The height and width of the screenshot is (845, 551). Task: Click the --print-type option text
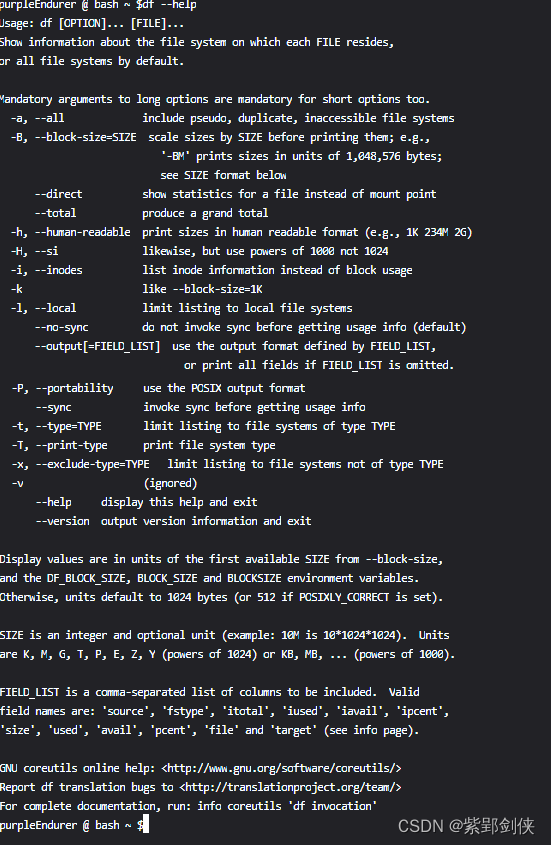click(72, 445)
